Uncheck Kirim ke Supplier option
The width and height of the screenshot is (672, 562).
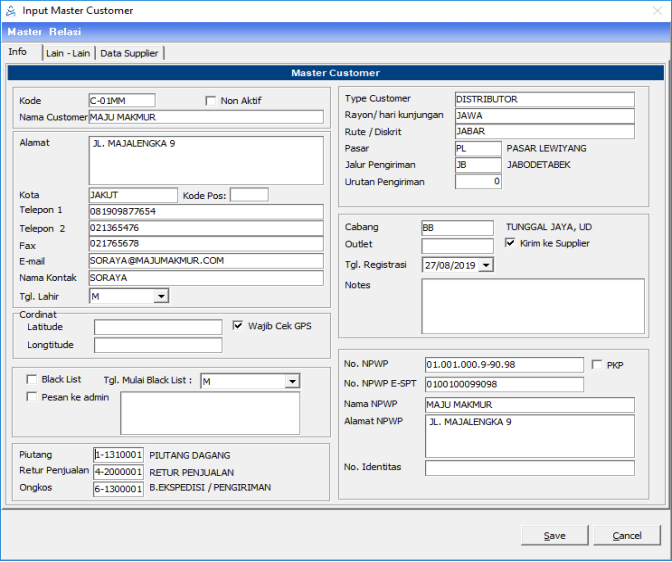coord(511,243)
